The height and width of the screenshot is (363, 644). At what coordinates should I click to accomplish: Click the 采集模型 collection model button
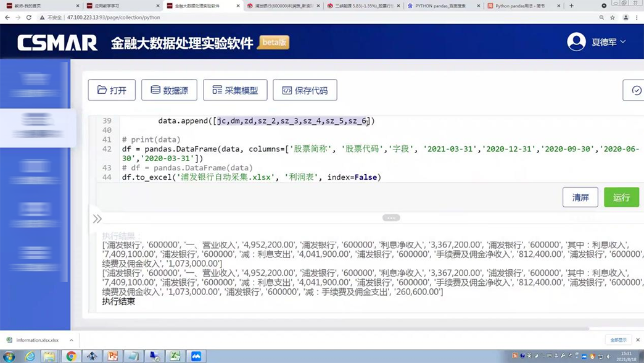(x=235, y=90)
